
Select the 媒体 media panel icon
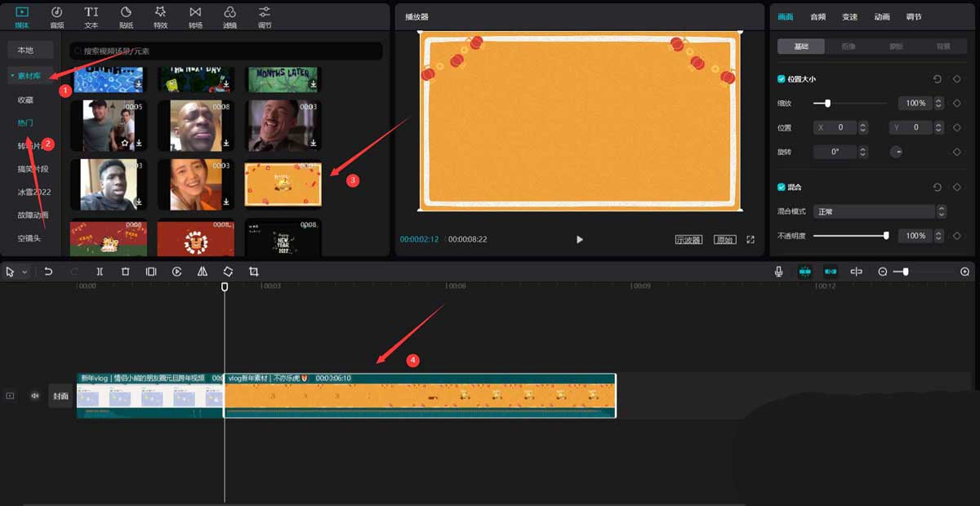pos(22,17)
